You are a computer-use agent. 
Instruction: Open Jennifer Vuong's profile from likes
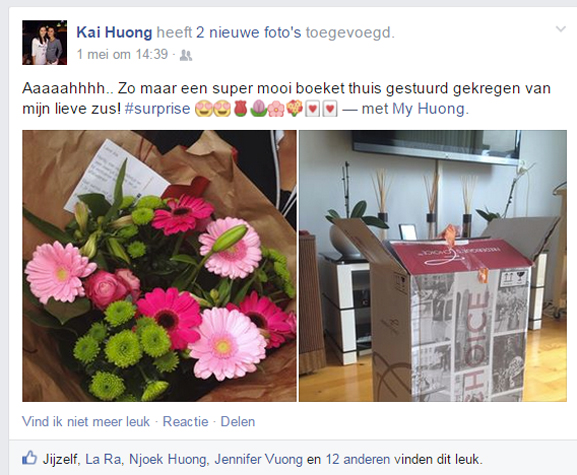point(258,460)
